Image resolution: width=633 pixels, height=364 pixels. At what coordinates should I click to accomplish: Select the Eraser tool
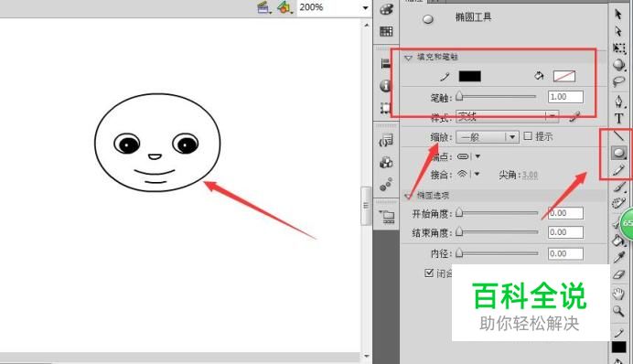pyautogui.click(x=618, y=274)
